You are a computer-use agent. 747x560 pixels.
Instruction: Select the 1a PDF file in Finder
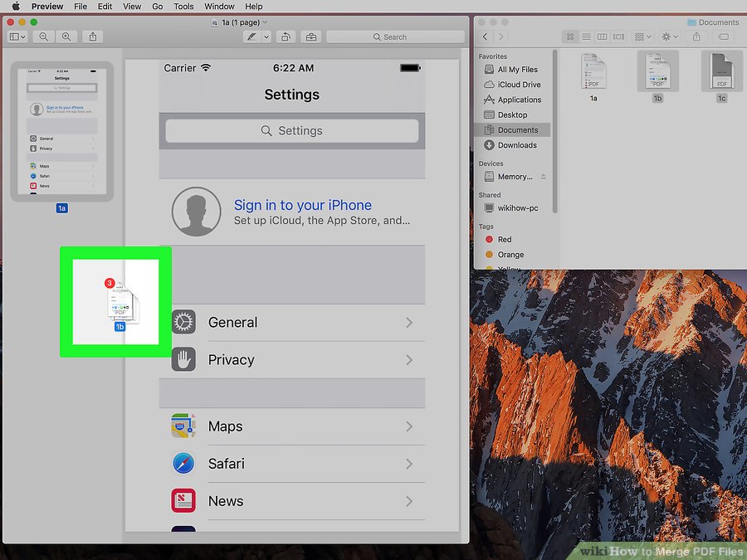(x=593, y=78)
